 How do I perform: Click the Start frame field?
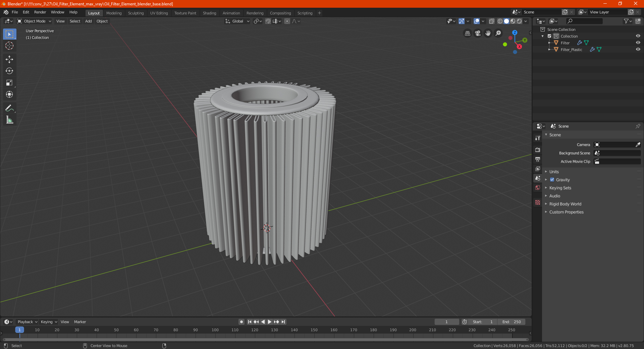click(483, 322)
